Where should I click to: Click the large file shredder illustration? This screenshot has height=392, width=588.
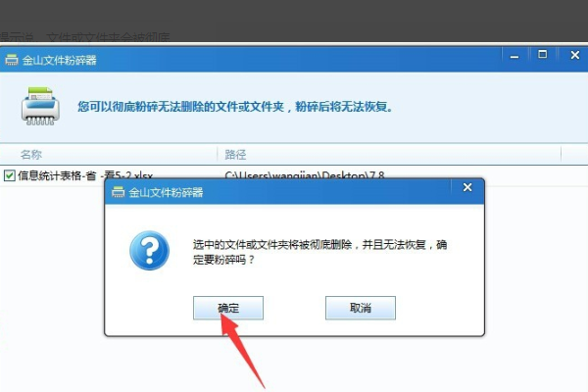coord(40,106)
